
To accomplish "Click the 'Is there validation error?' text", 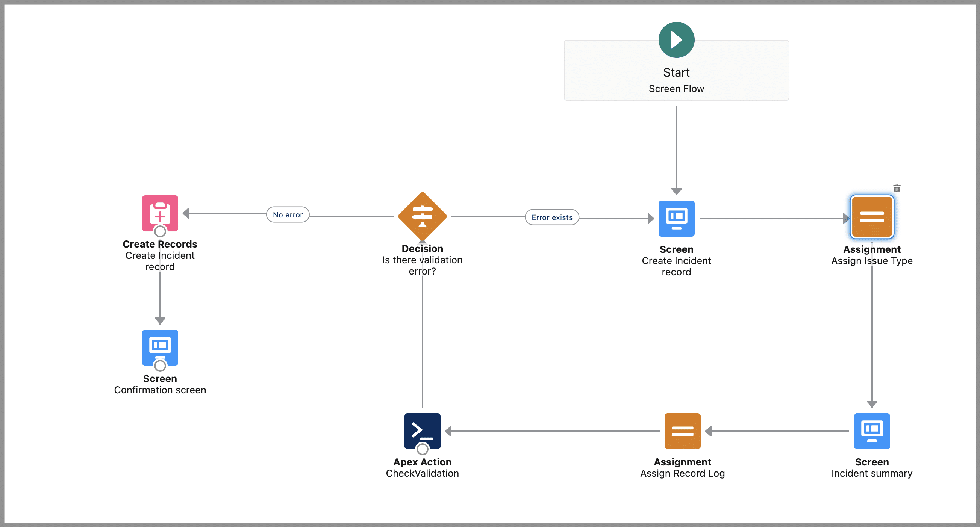I will point(422,266).
